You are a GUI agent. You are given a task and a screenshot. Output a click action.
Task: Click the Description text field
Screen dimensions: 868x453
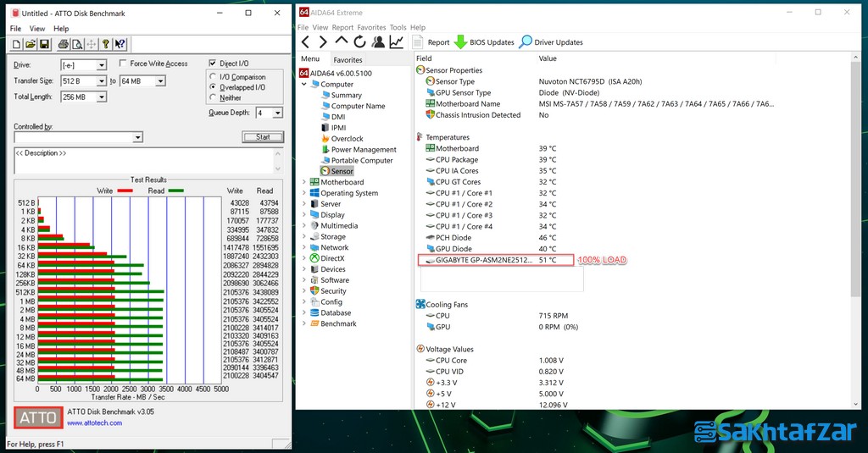pyautogui.click(x=147, y=161)
